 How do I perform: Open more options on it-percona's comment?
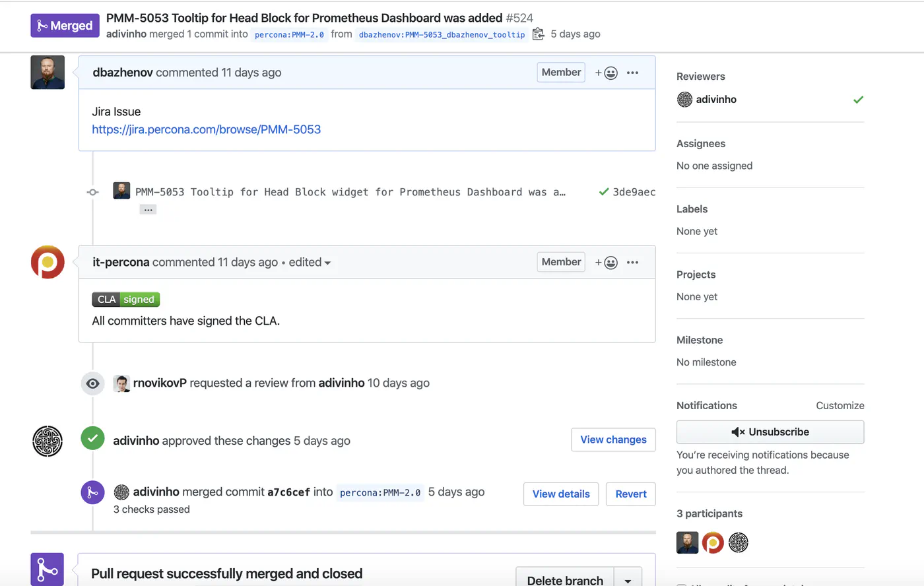pyautogui.click(x=632, y=263)
